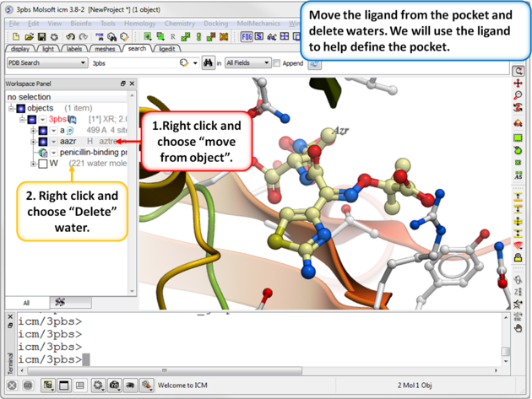This screenshot has width=532, height=399.
Task: Switch to the ligedit tab
Action: [167, 49]
